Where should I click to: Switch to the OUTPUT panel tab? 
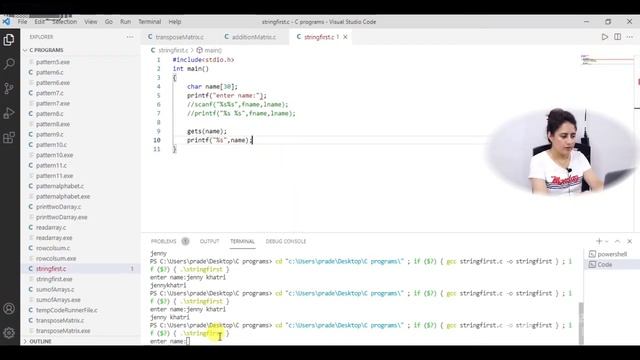click(209, 241)
